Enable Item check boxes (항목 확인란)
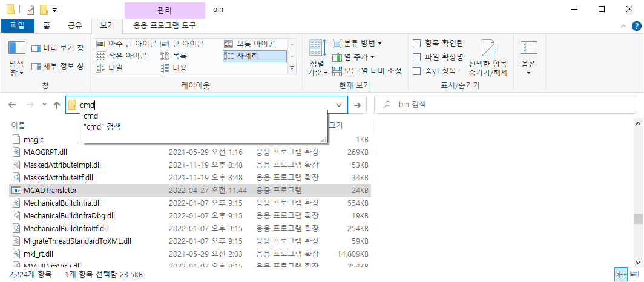 coord(438,43)
